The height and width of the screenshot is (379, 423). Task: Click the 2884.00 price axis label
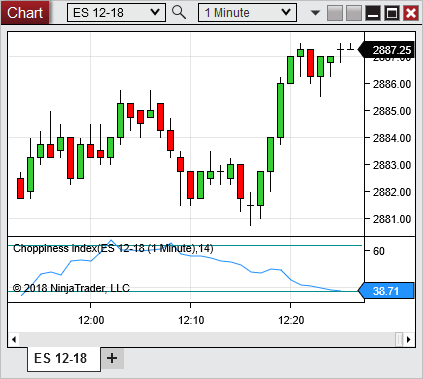tap(392, 138)
